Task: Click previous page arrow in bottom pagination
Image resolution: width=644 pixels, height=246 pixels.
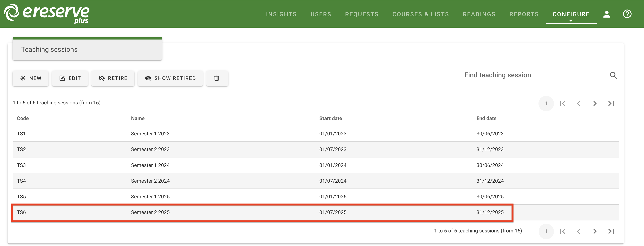Action: [578, 231]
